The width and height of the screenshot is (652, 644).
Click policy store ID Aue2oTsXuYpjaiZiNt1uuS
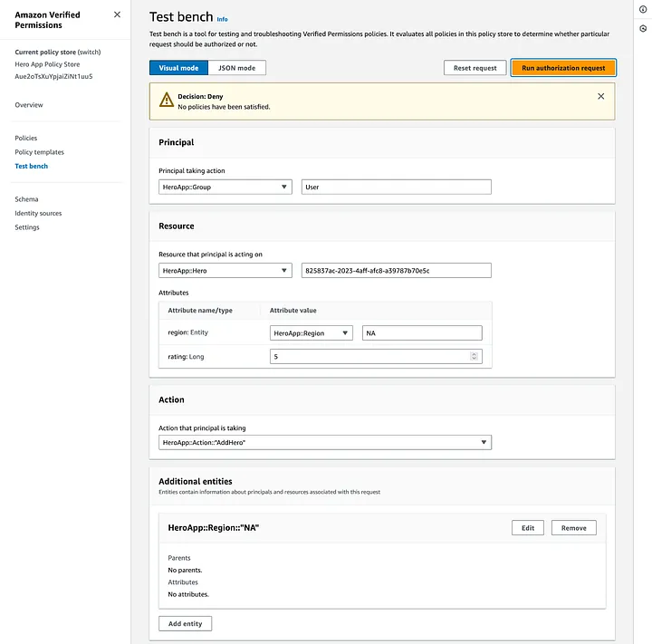(53, 76)
